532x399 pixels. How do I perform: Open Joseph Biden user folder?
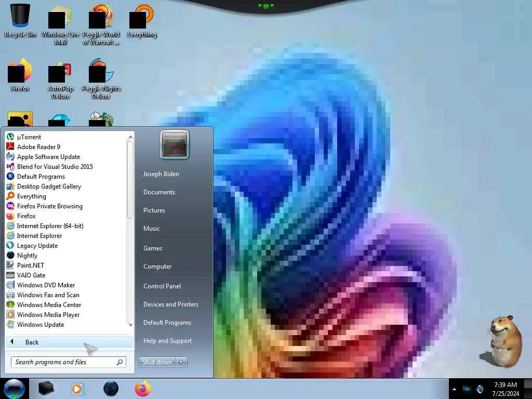coord(161,174)
